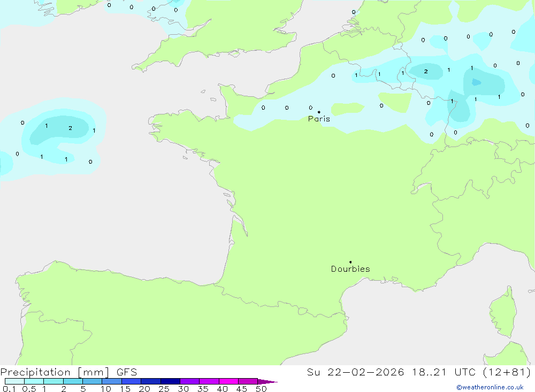
Task: Click the '(12+81)' forecast offset text
Action: pyautogui.click(x=507, y=372)
